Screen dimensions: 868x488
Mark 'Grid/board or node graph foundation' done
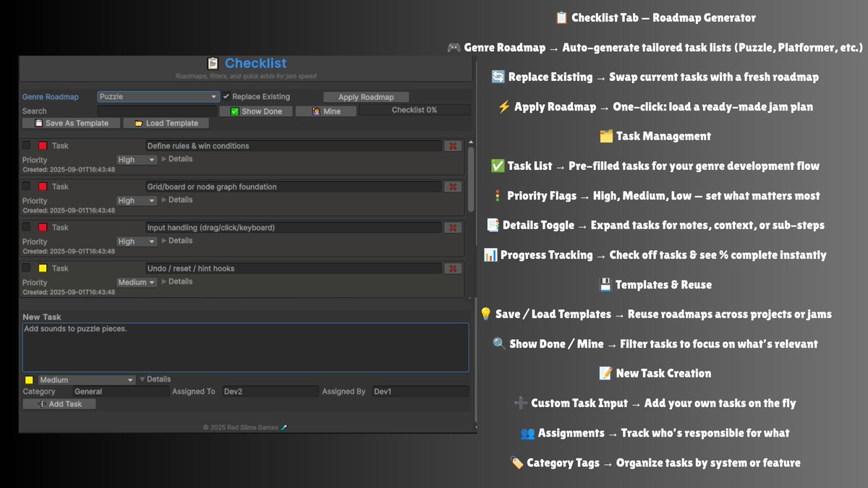coord(27,187)
